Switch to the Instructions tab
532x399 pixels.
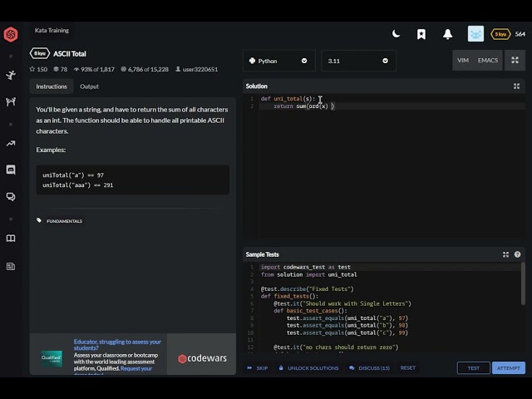52,86
